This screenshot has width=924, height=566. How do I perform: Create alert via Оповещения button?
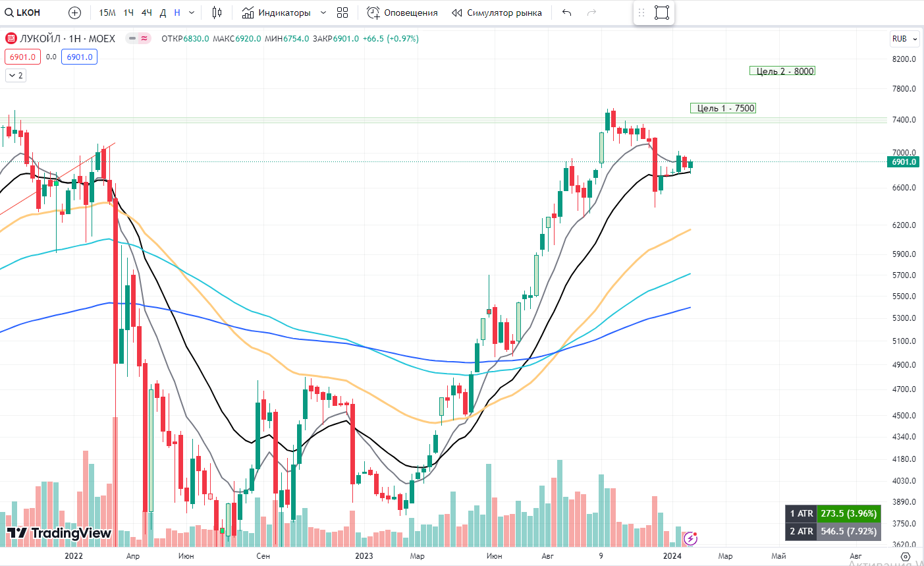pos(402,13)
